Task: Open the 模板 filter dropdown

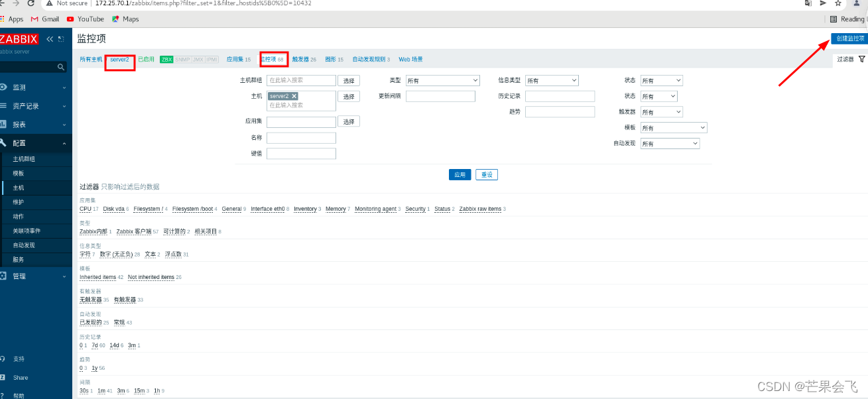Action: [674, 128]
